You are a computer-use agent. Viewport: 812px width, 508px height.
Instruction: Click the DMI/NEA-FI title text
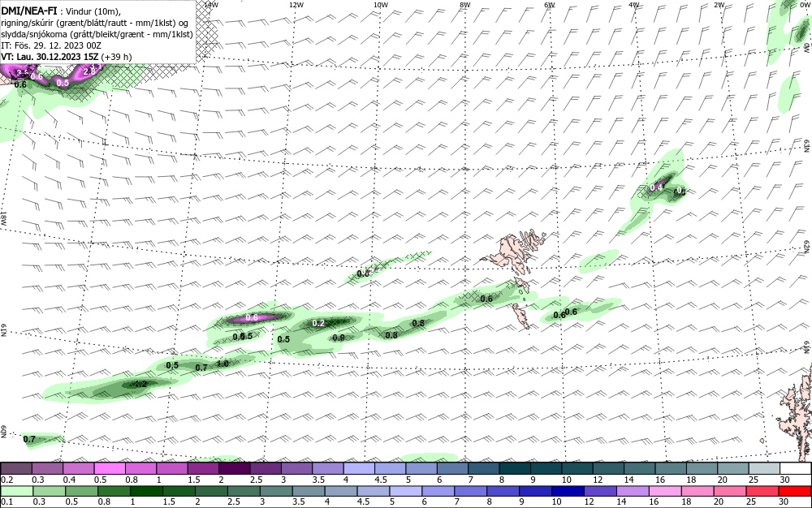click(29, 11)
